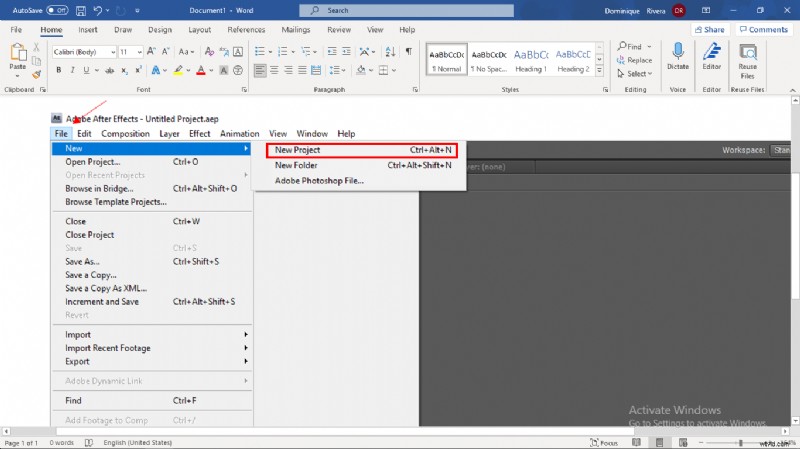Open the Calibri font name dropdown
The height and width of the screenshot is (449, 800).
84,51
